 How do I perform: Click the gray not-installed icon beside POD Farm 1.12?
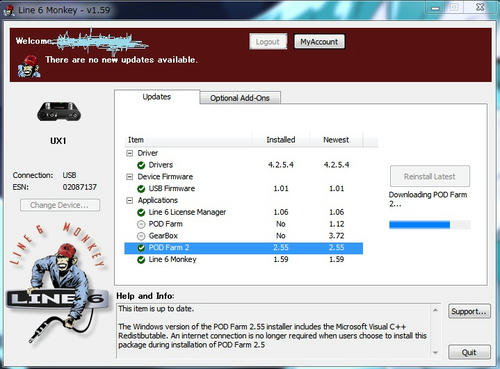(141, 224)
